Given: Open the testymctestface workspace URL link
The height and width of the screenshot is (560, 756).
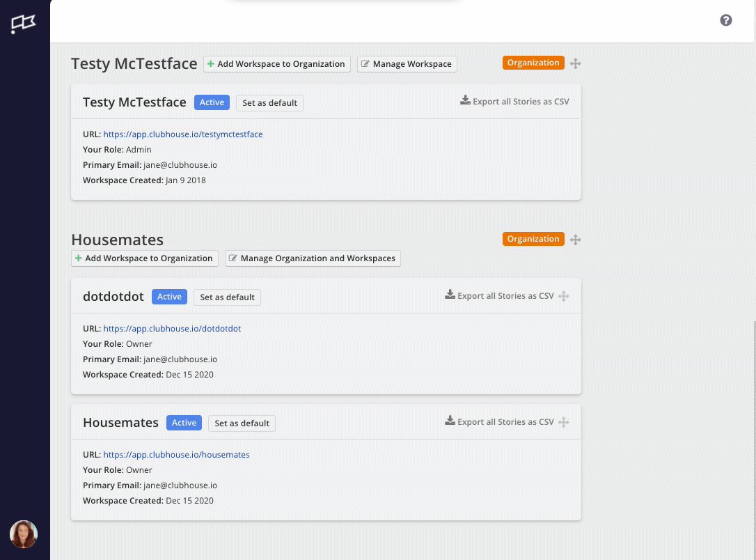Looking at the screenshot, I should pos(182,134).
